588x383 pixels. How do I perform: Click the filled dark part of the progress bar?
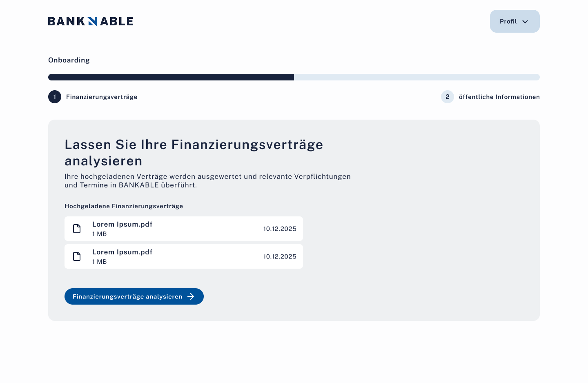(x=171, y=77)
